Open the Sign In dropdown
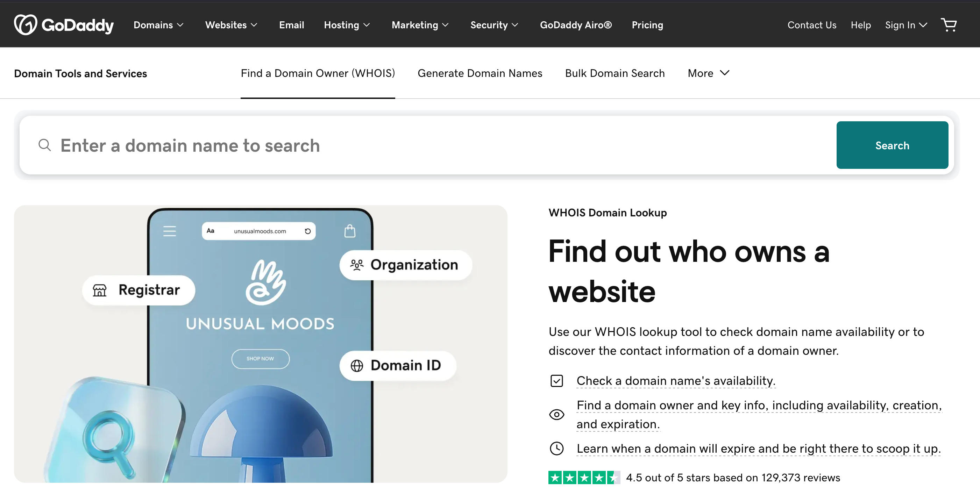The width and height of the screenshot is (980, 488). click(x=906, y=25)
